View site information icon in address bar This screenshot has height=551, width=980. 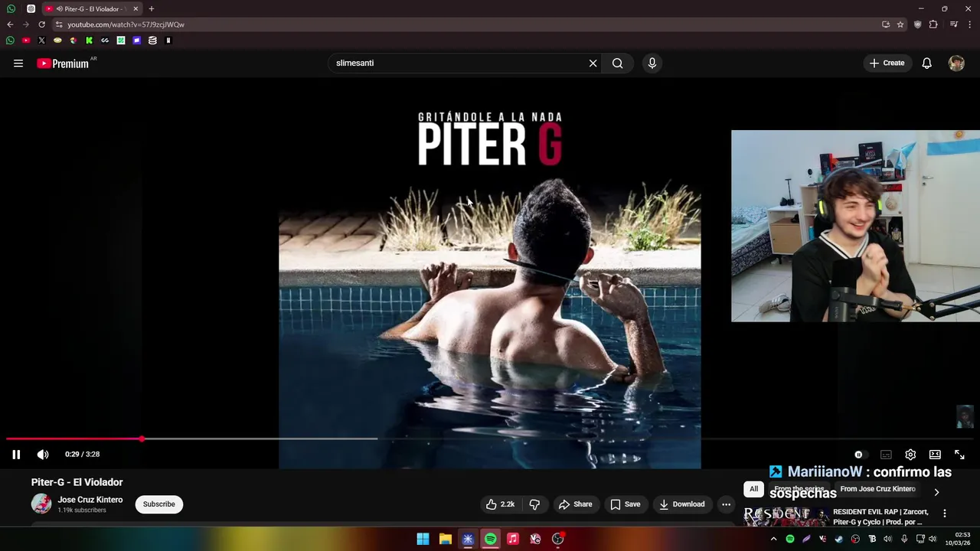[59, 24]
